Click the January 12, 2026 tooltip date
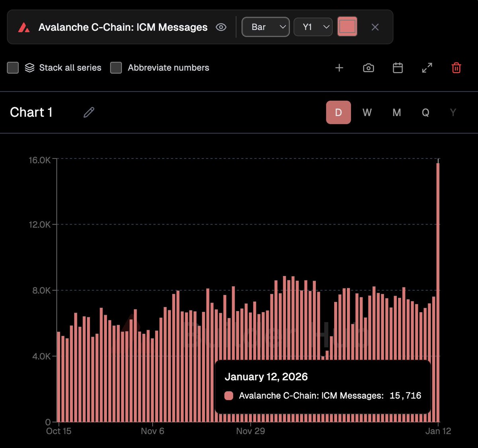Viewport: 478px width, 448px height. click(266, 377)
